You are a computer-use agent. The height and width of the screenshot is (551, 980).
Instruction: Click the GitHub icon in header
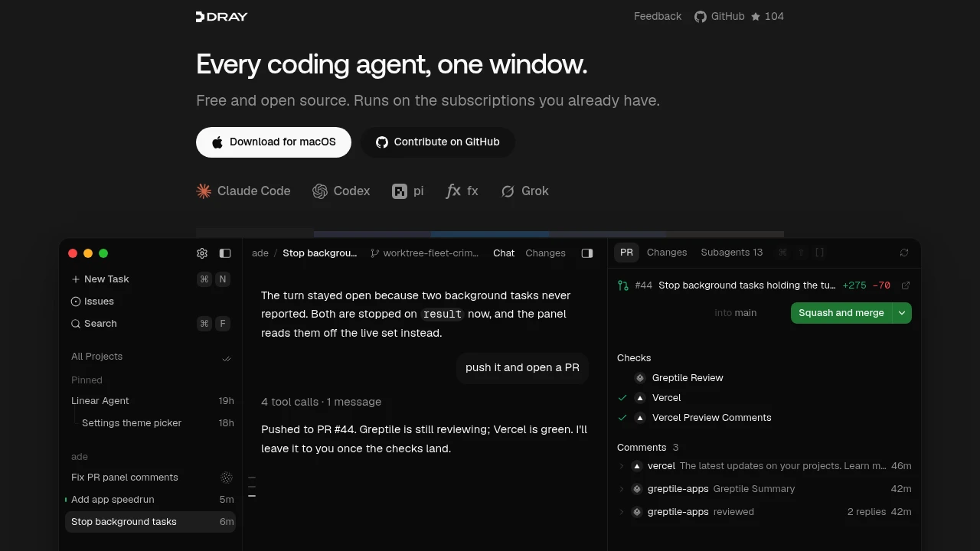click(x=701, y=17)
